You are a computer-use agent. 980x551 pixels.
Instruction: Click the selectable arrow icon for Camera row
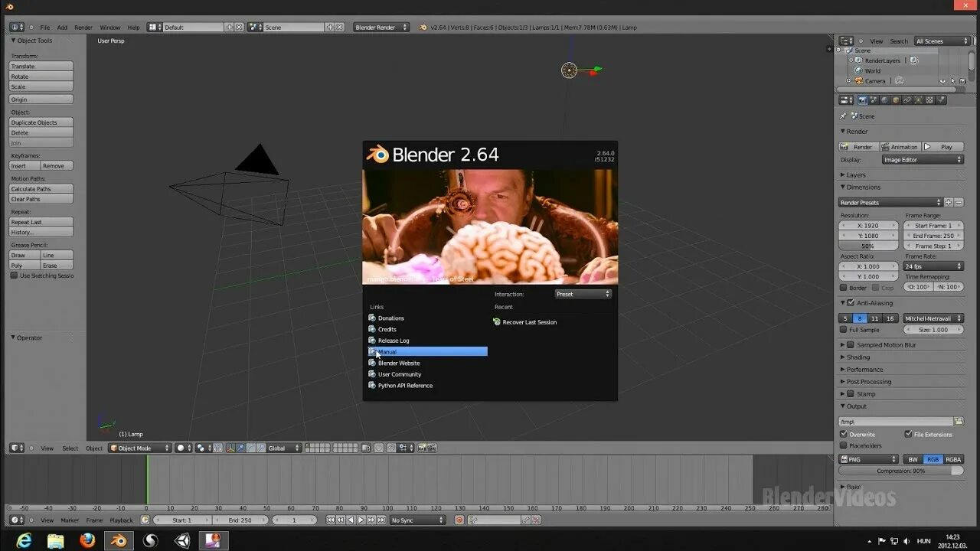952,81
